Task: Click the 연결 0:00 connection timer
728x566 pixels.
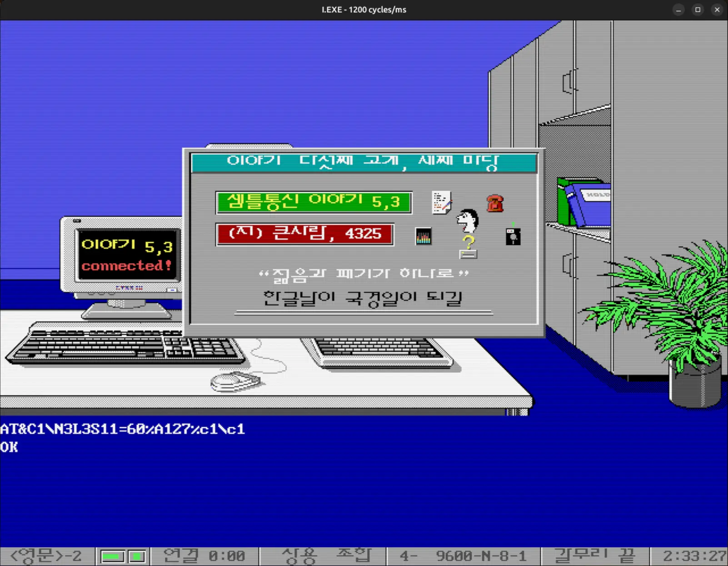Action: point(204,555)
